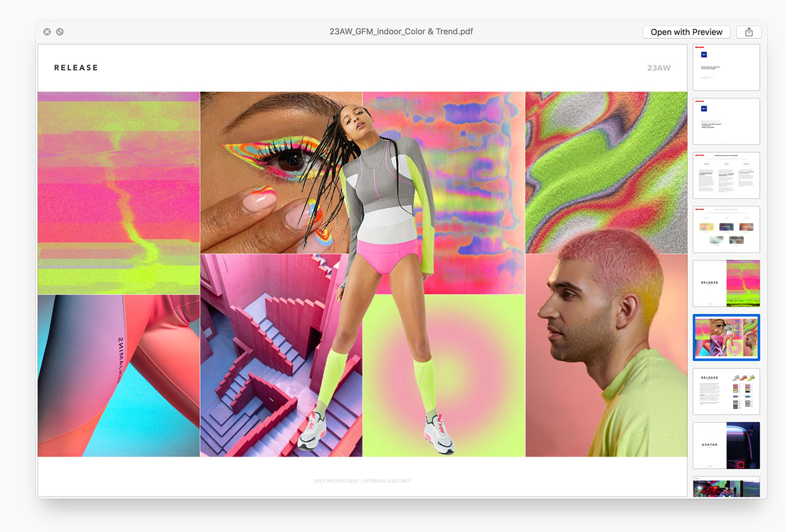Select the highlighted collage page thumbnail

pyautogui.click(x=726, y=337)
